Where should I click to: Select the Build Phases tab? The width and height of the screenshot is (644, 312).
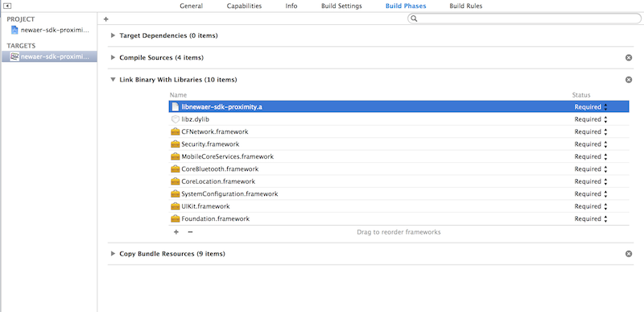click(x=406, y=6)
